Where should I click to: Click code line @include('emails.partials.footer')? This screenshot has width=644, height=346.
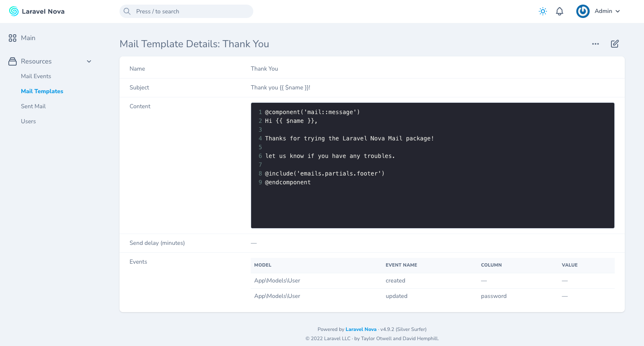point(325,173)
